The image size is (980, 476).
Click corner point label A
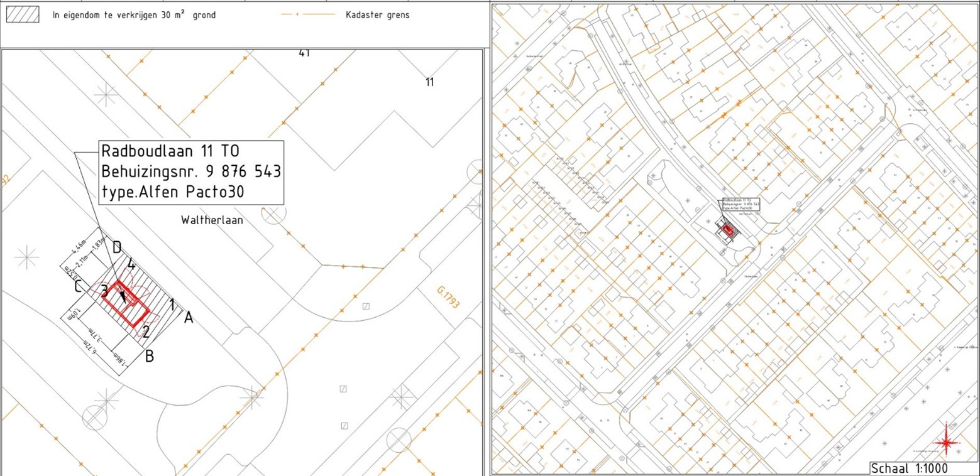click(188, 318)
